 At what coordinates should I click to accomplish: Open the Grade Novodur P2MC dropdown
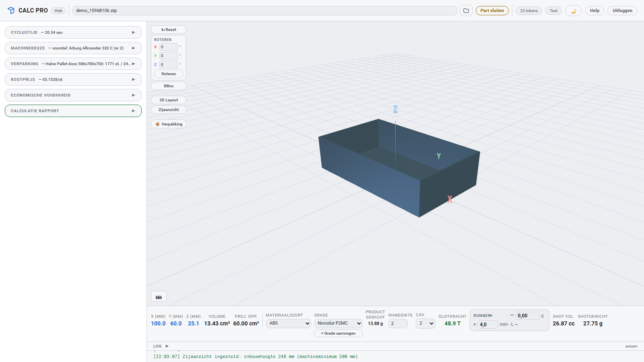(338, 323)
